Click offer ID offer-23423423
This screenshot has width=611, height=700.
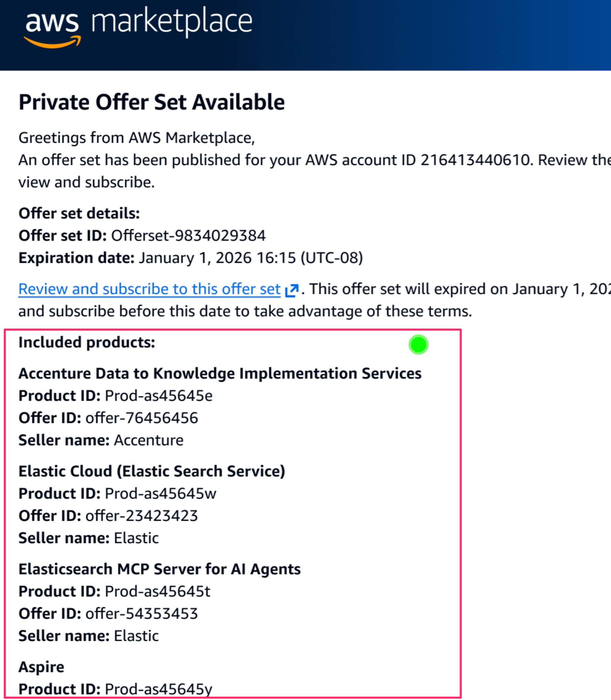pos(141,516)
